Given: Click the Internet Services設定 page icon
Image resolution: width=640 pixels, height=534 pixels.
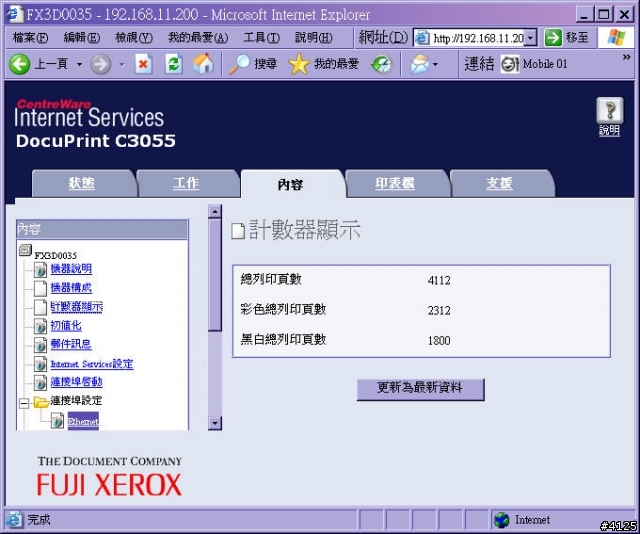Looking at the screenshot, I should coord(40,364).
